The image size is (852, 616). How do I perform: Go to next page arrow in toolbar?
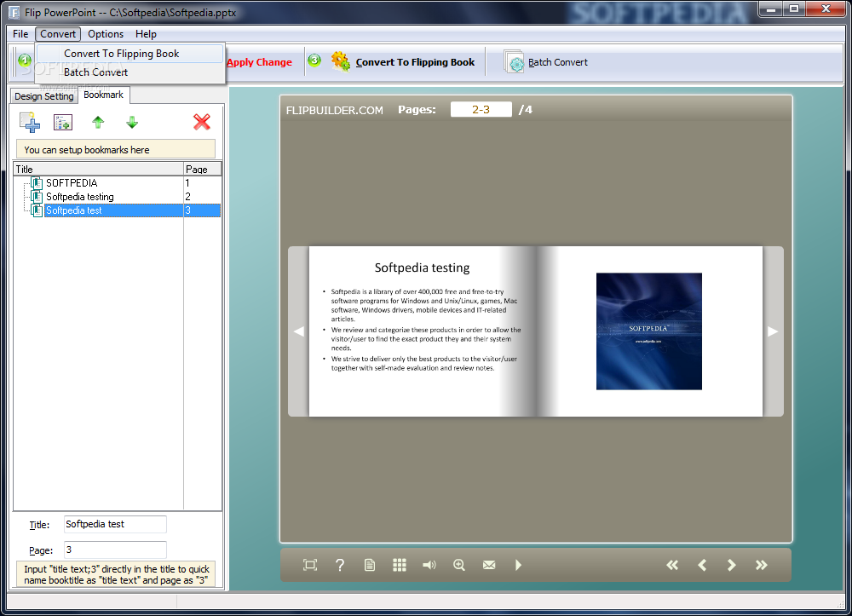pos(731,565)
